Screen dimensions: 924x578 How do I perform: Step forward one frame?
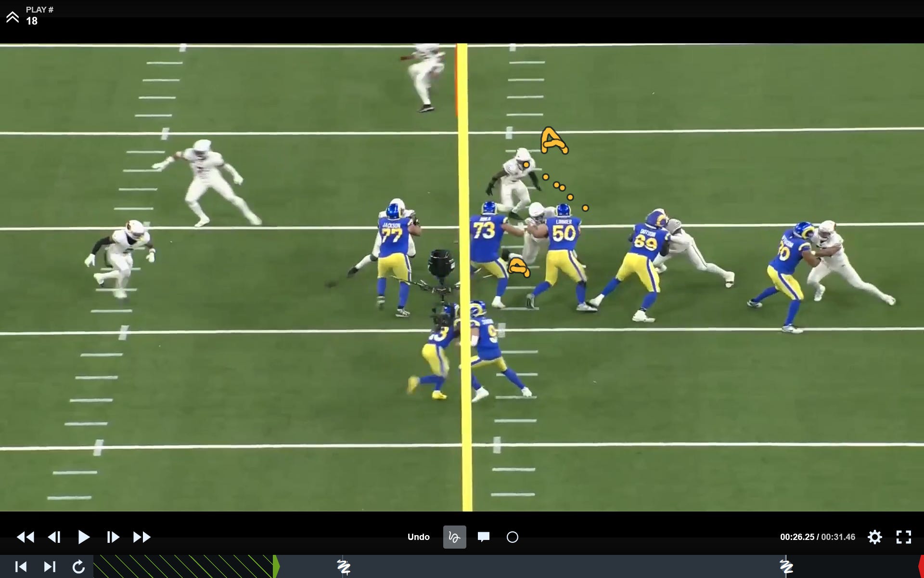tap(113, 537)
